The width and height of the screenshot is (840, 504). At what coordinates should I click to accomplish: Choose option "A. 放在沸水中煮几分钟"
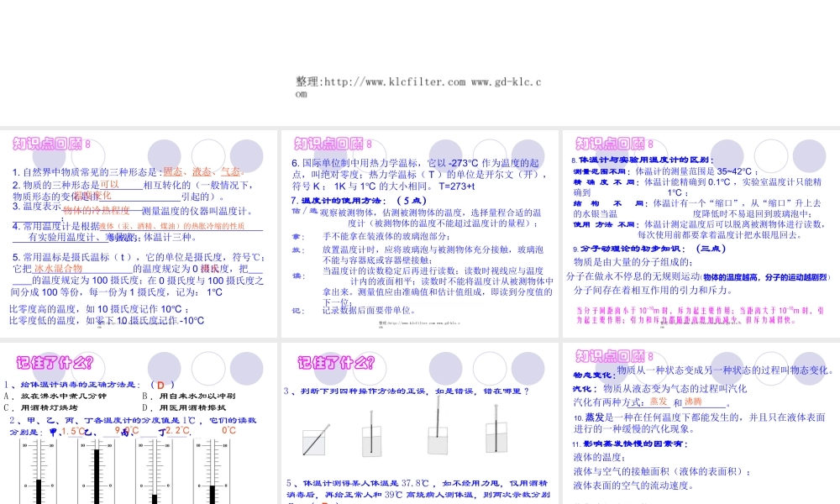pos(55,396)
